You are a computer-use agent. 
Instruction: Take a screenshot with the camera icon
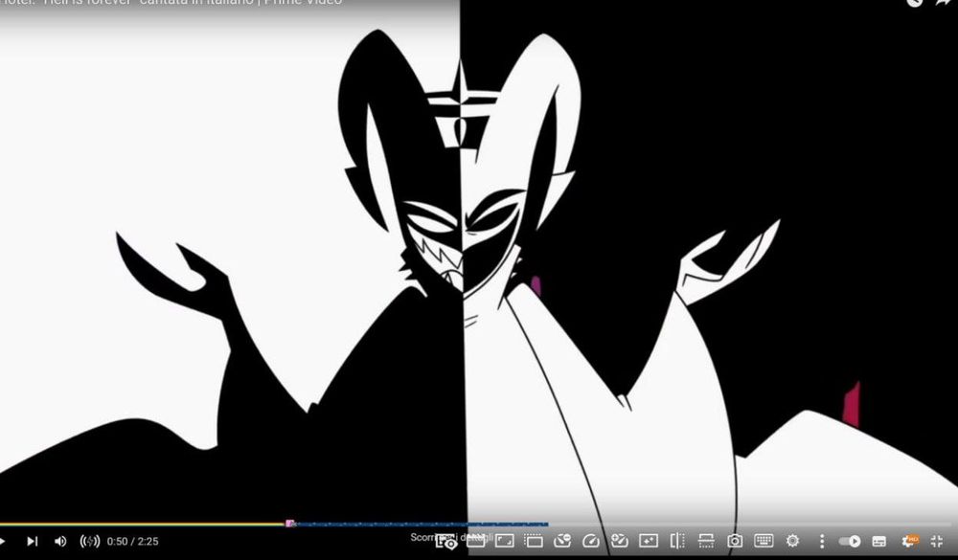click(x=735, y=541)
